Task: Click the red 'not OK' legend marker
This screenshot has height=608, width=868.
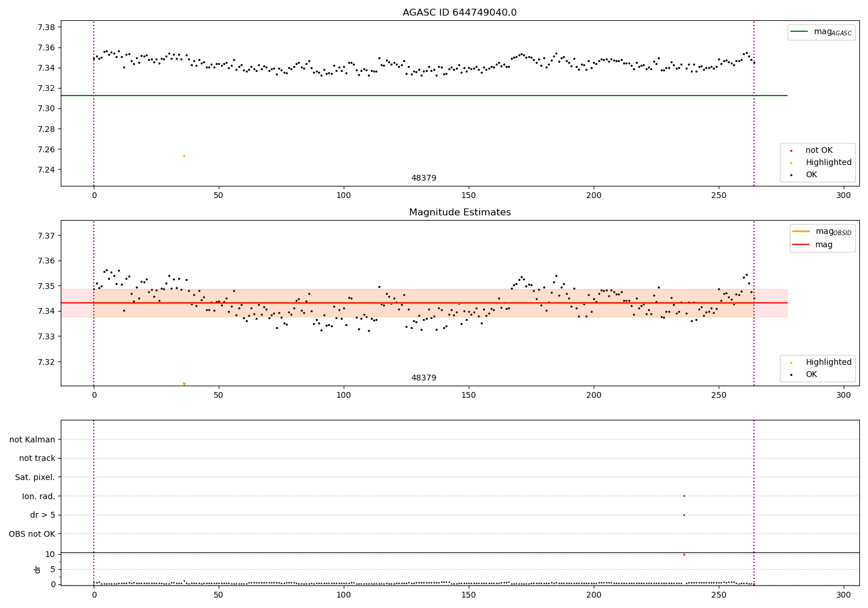Action: (x=791, y=151)
